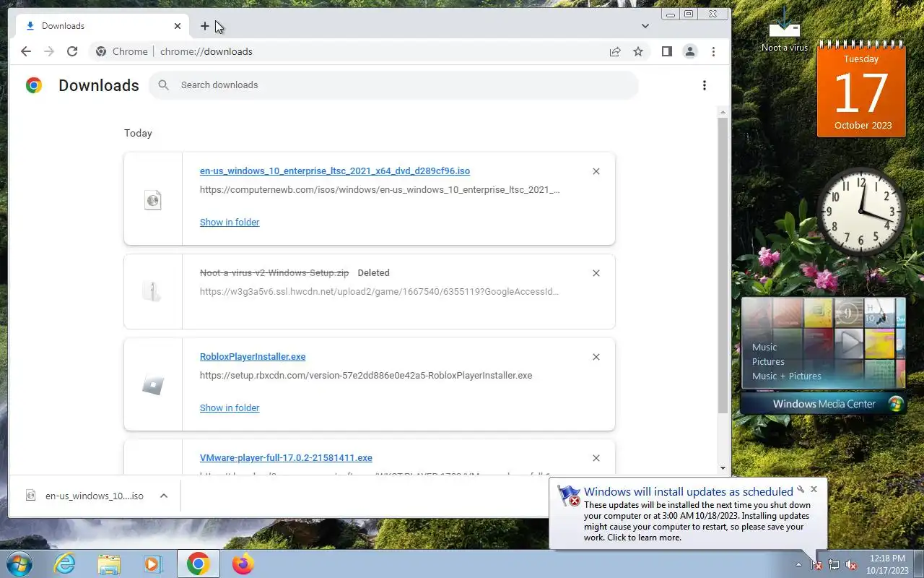Click the ISO disc file icon
Viewport: 924px width, 578px height.
click(x=153, y=199)
